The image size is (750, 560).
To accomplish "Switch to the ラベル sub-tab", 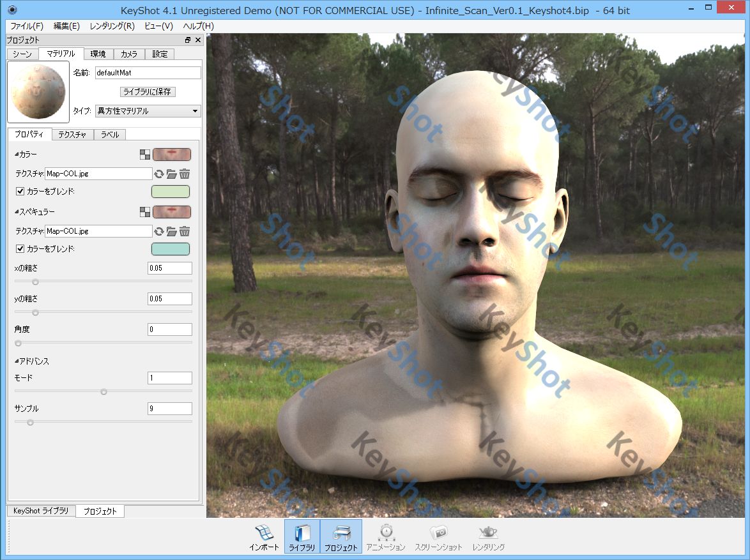I will click(109, 134).
